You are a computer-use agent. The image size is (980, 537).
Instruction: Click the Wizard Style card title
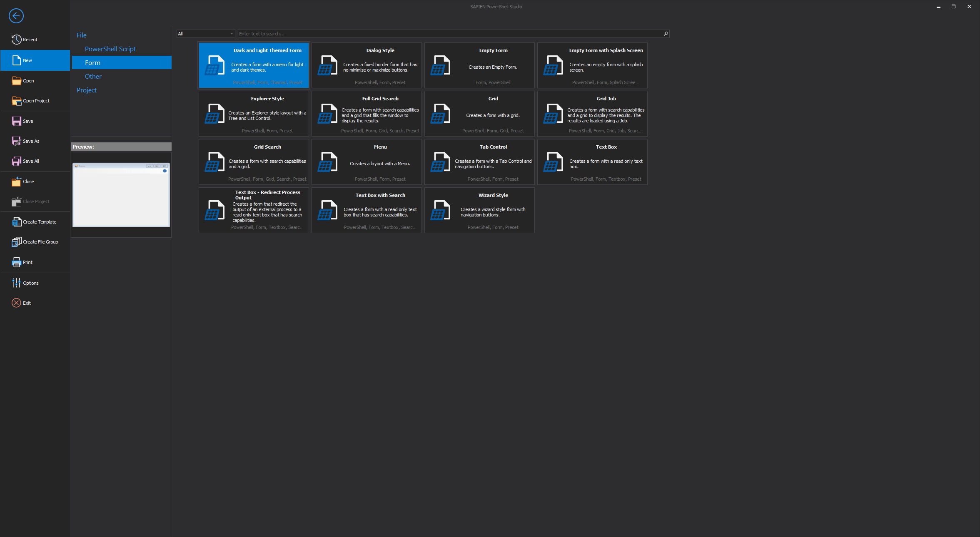coord(493,195)
